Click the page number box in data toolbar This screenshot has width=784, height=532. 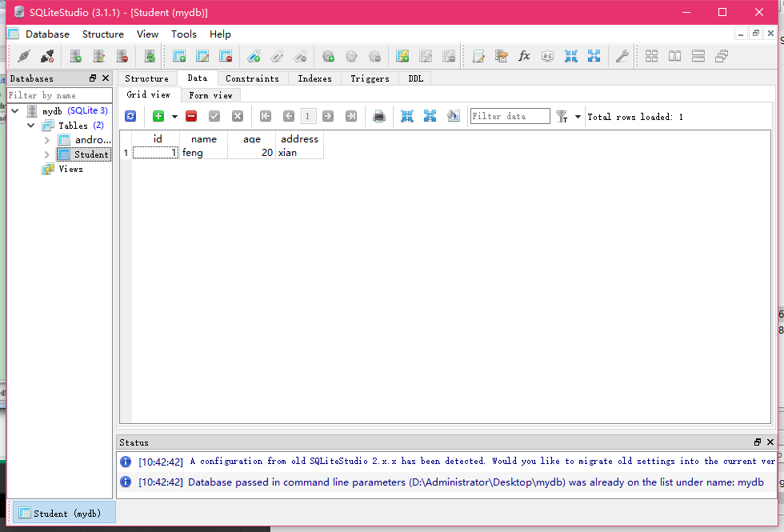pyautogui.click(x=307, y=116)
